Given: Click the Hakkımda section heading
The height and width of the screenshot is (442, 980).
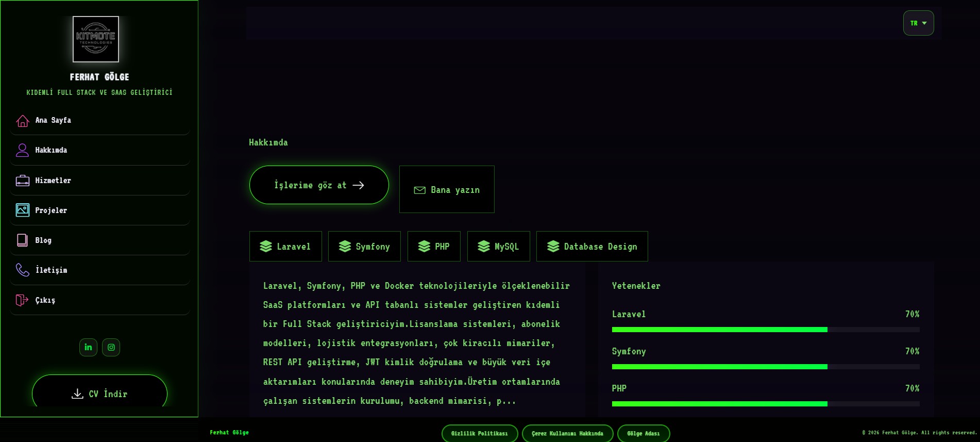Looking at the screenshot, I should point(268,142).
